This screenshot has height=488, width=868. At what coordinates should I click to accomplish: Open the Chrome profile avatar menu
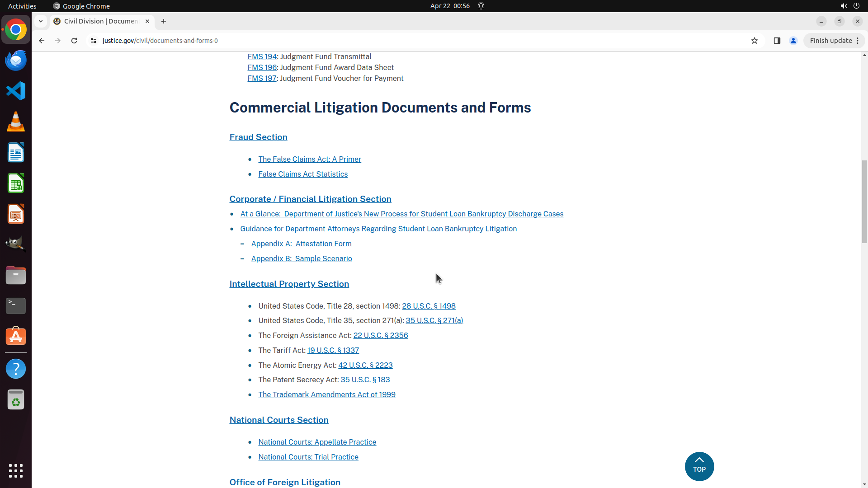tap(793, 41)
